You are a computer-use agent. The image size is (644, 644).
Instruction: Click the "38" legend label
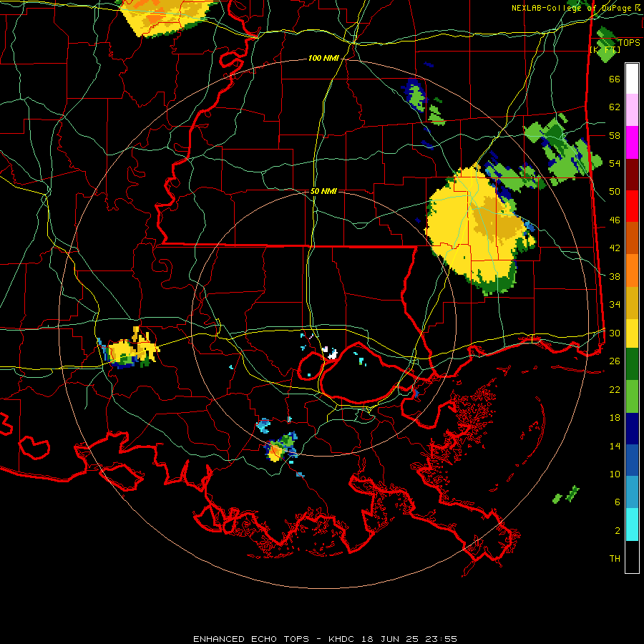pos(615,276)
